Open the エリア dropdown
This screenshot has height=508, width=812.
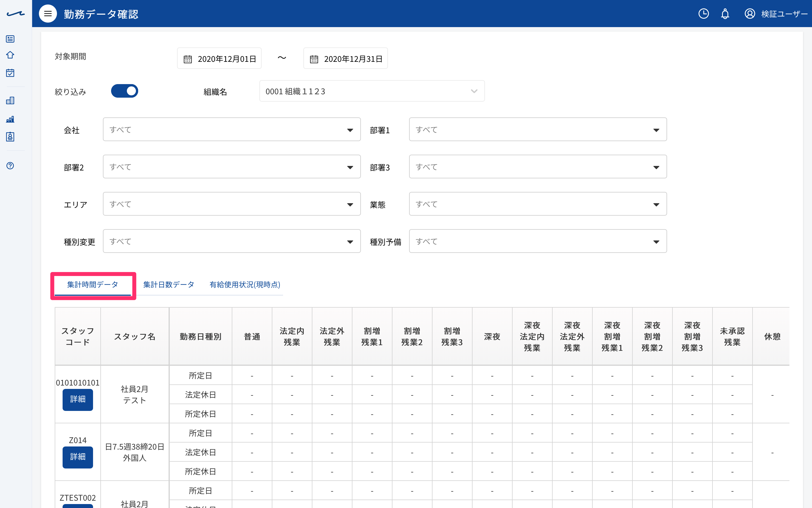coord(231,204)
